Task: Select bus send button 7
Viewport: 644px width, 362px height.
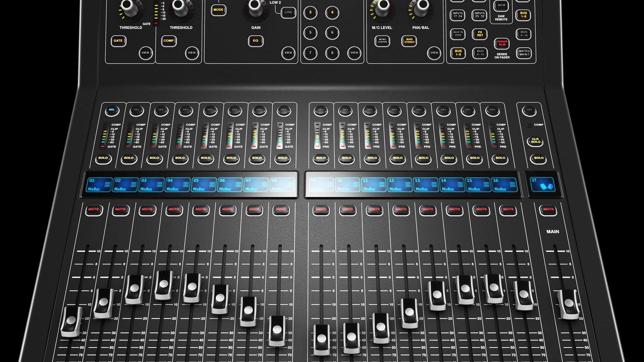Action: point(310,53)
